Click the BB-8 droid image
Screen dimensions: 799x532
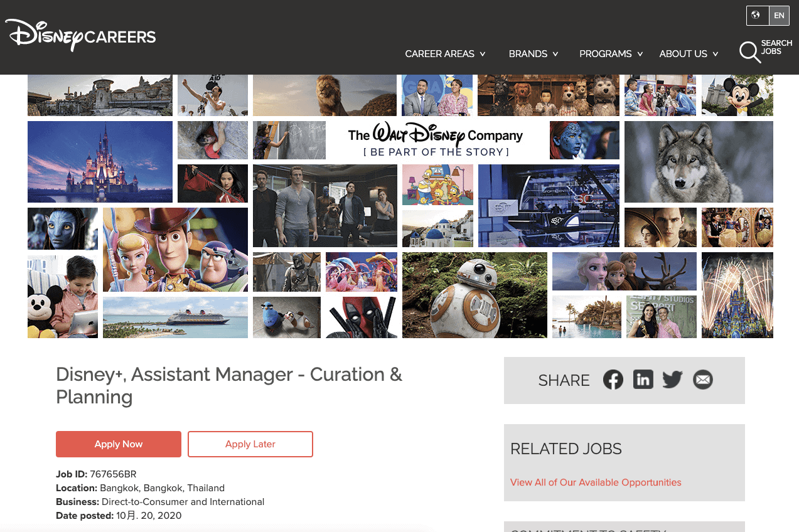[475, 295]
